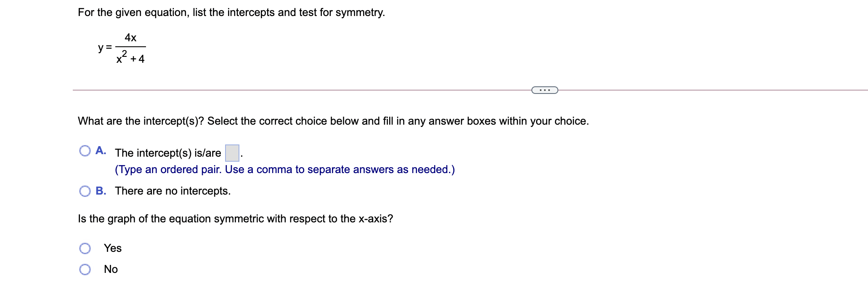The height and width of the screenshot is (291, 868).
Task: Click the numerator 4x in the fraction
Action: (x=130, y=38)
